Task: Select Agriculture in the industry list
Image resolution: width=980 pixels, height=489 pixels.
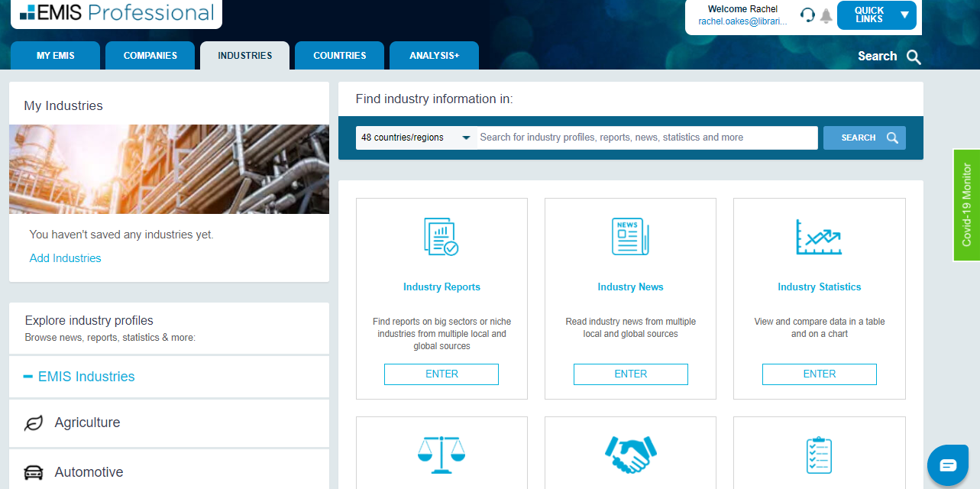Action: tap(169, 423)
